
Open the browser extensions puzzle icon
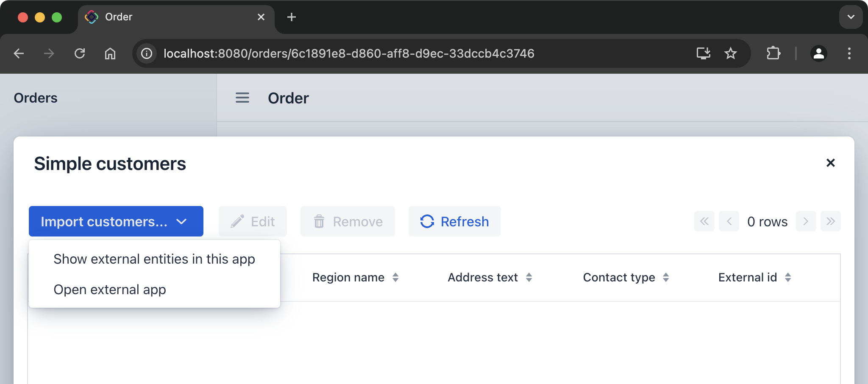[773, 53]
